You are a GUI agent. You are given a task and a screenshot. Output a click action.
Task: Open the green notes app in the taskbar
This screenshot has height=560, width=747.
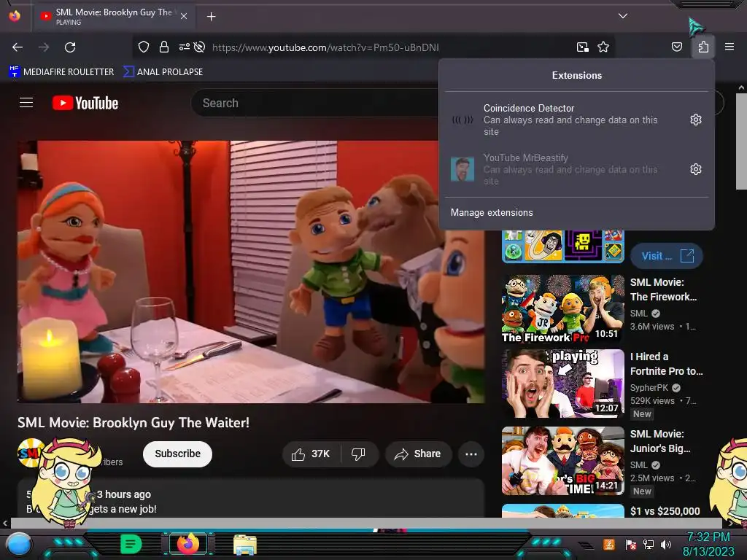point(131,544)
